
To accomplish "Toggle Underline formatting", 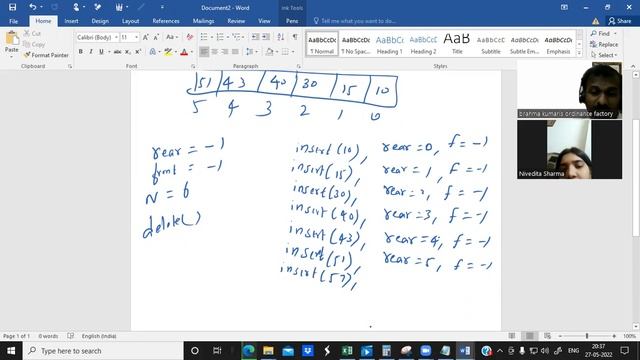I will (x=101, y=52).
